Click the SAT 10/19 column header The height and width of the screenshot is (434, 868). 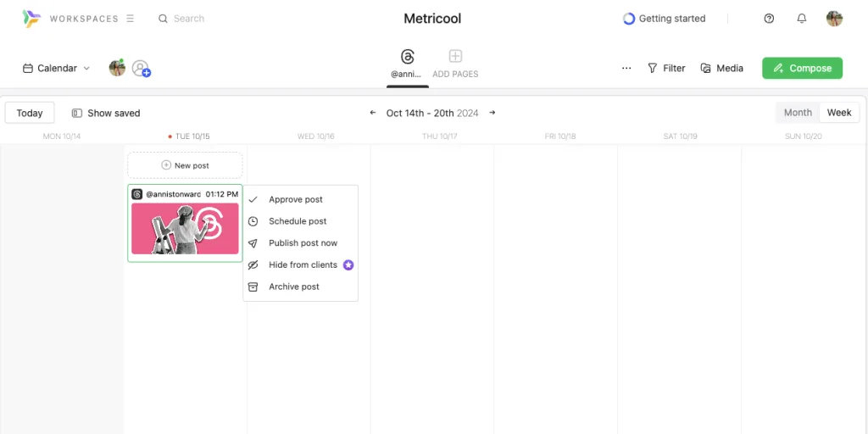click(x=681, y=136)
